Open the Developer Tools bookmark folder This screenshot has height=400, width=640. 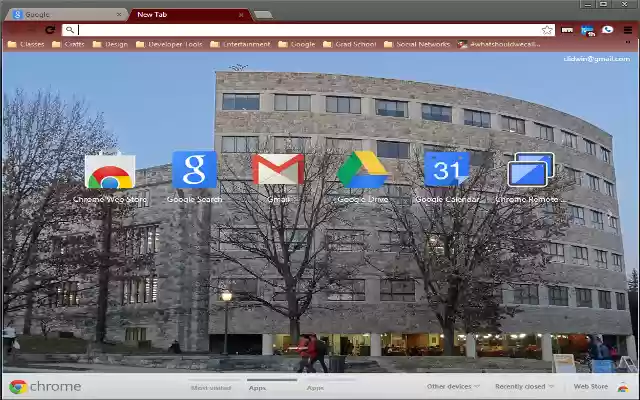click(169, 44)
